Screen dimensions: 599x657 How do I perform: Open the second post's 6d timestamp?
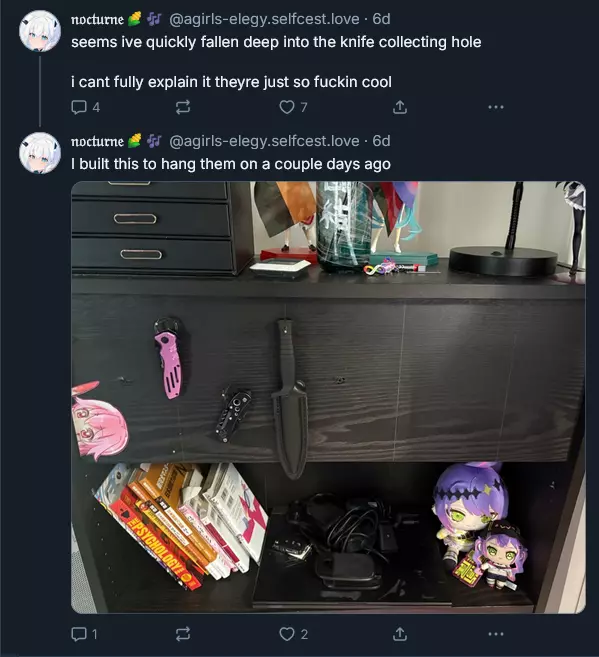(381, 141)
